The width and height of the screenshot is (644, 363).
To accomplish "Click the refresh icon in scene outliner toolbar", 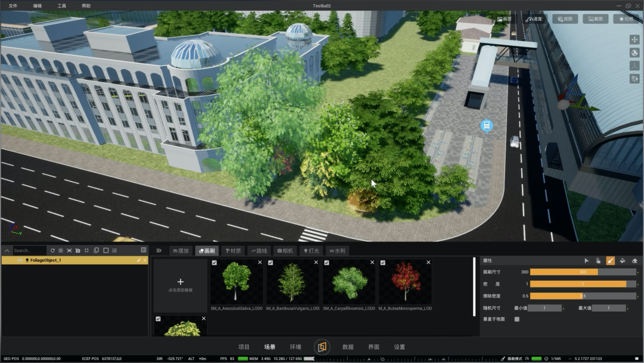I will click(x=52, y=250).
